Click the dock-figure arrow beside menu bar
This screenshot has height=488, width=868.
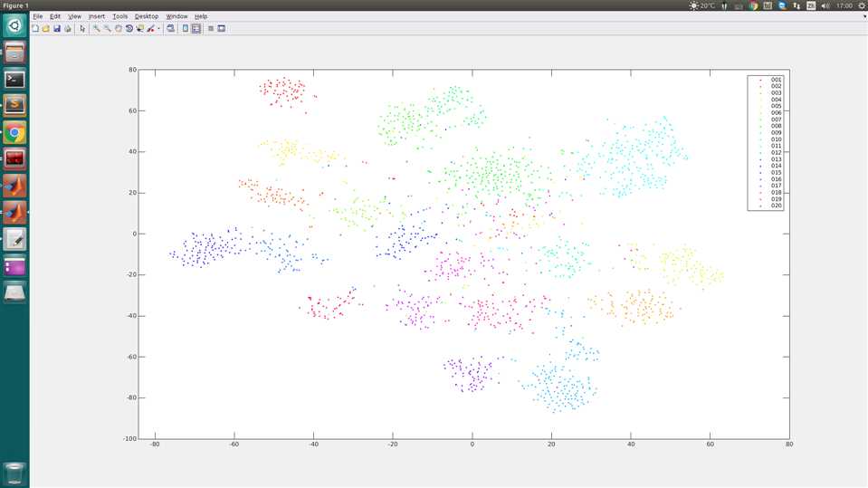pos(864,16)
